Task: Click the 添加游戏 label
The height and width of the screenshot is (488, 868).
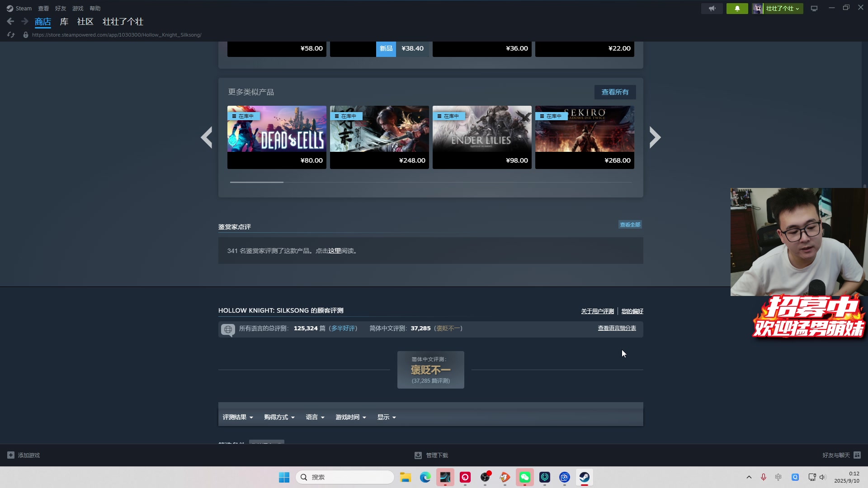Action: (29, 455)
